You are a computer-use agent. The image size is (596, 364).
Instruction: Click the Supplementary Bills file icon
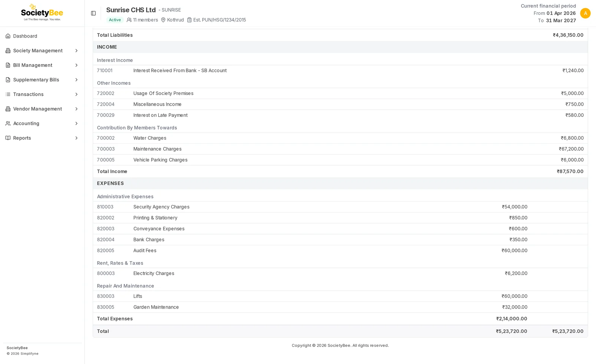point(8,80)
